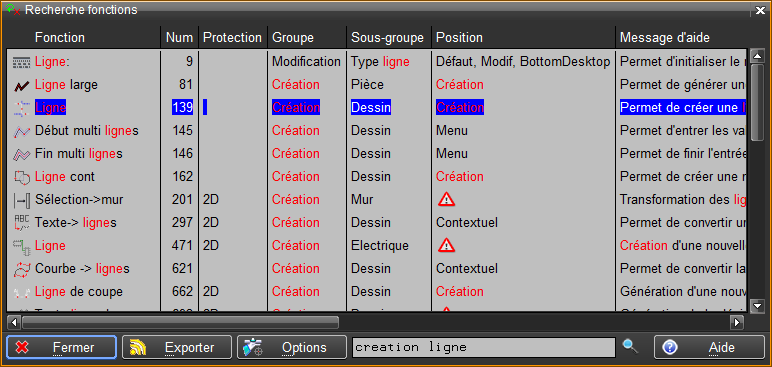772x367 pixels.
Task: Close the dialog with Fermer button
Action: coord(62,347)
